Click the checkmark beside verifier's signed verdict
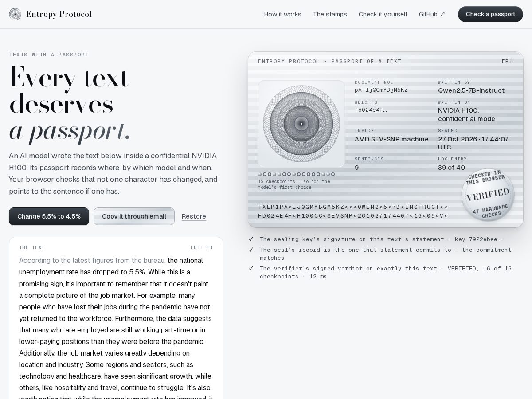 251,269
